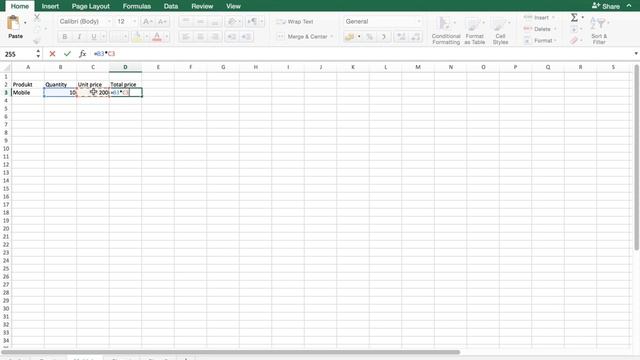Select column D header
640x360 pixels.
coord(125,67)
